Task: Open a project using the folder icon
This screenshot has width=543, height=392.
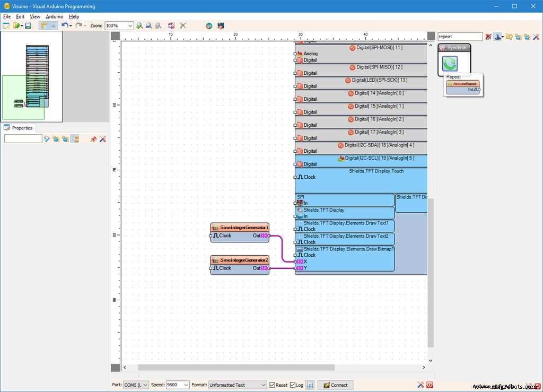Action: (x=15, y=25)
